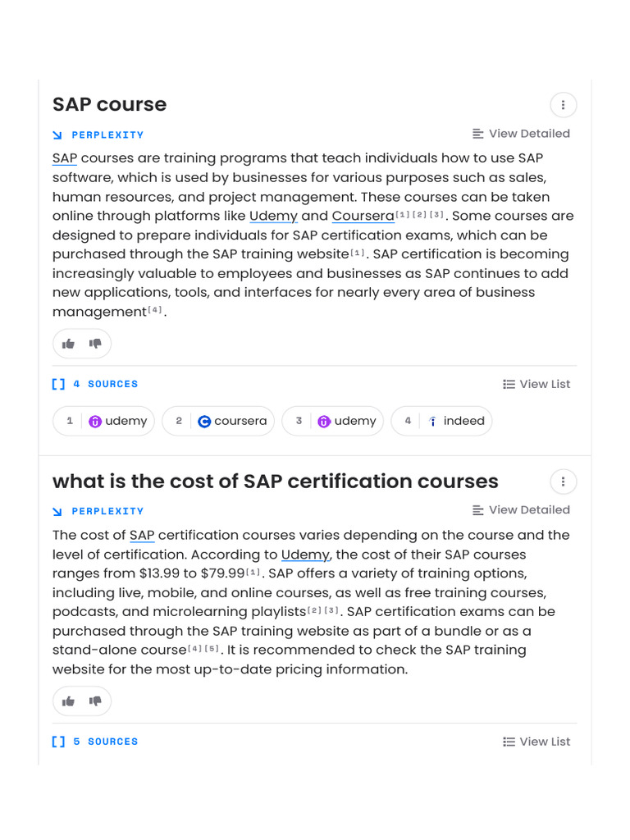Dislike the SAP certification cost answer
Screen dimensions: 630x840
coord(95,701)
